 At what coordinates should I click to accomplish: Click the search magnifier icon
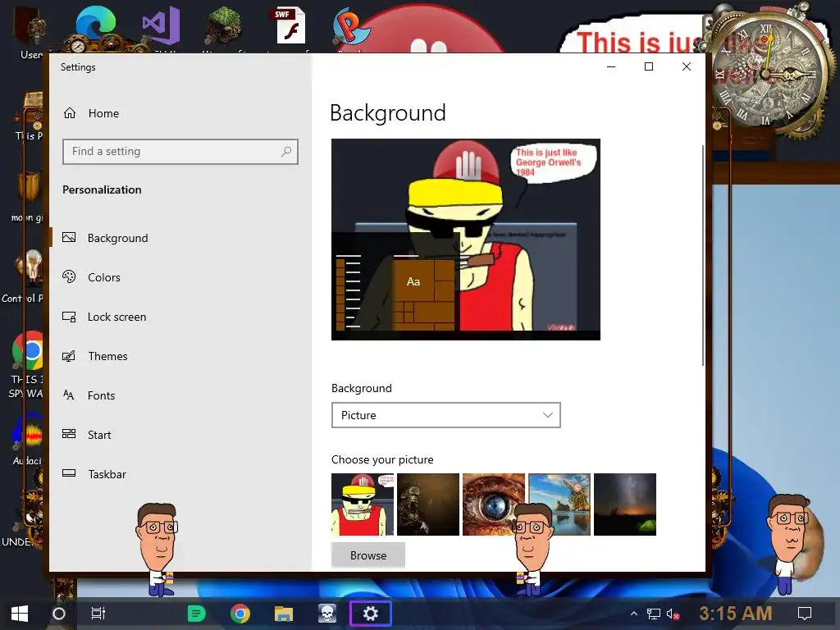(x=286, y=152)
